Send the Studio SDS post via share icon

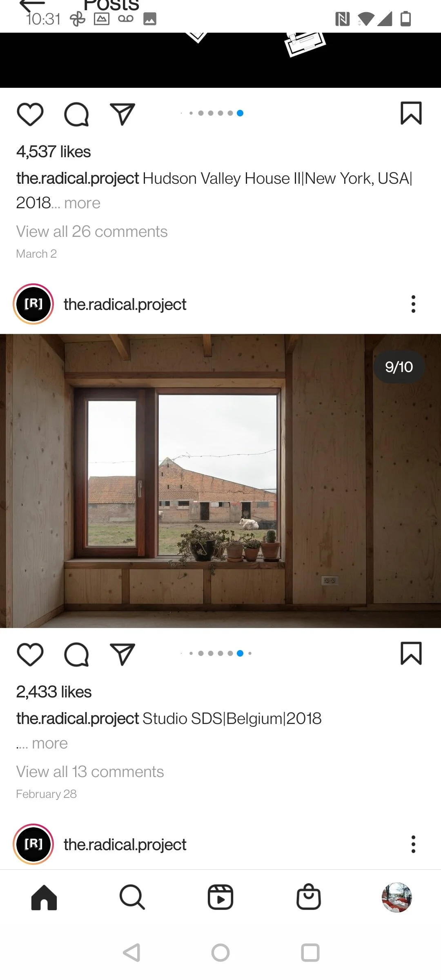pos(122,654)
